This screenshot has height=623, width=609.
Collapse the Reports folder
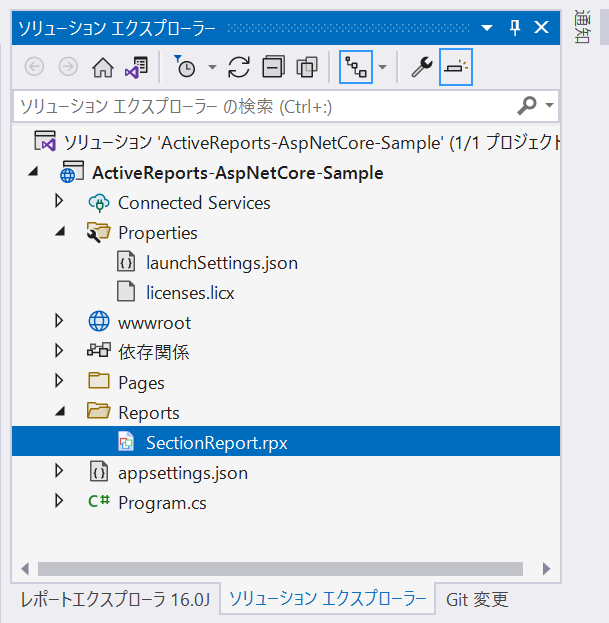[x=60, y=412]
